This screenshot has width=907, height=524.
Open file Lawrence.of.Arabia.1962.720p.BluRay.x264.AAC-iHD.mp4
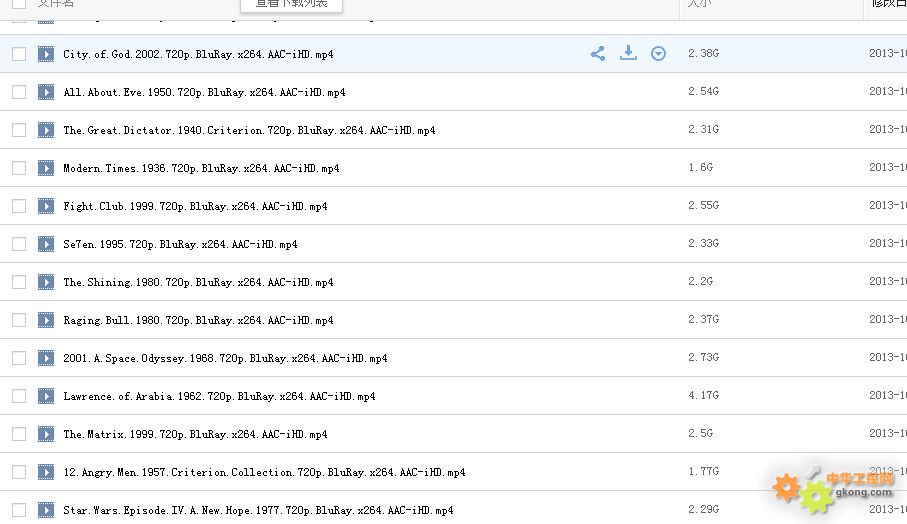click(219, 396)
